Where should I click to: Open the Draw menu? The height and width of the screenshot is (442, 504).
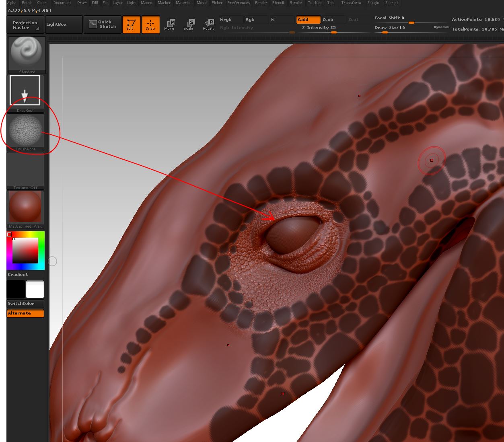(82, 3)
